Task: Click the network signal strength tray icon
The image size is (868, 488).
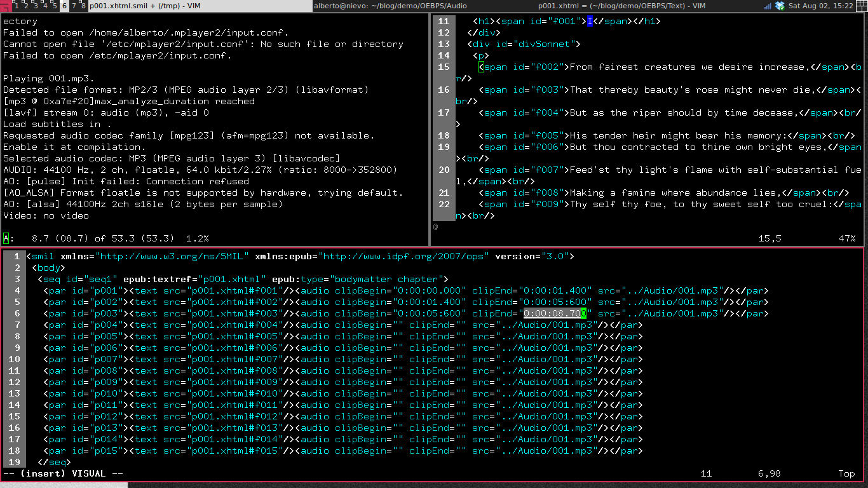Action: [x=768, y=6]
